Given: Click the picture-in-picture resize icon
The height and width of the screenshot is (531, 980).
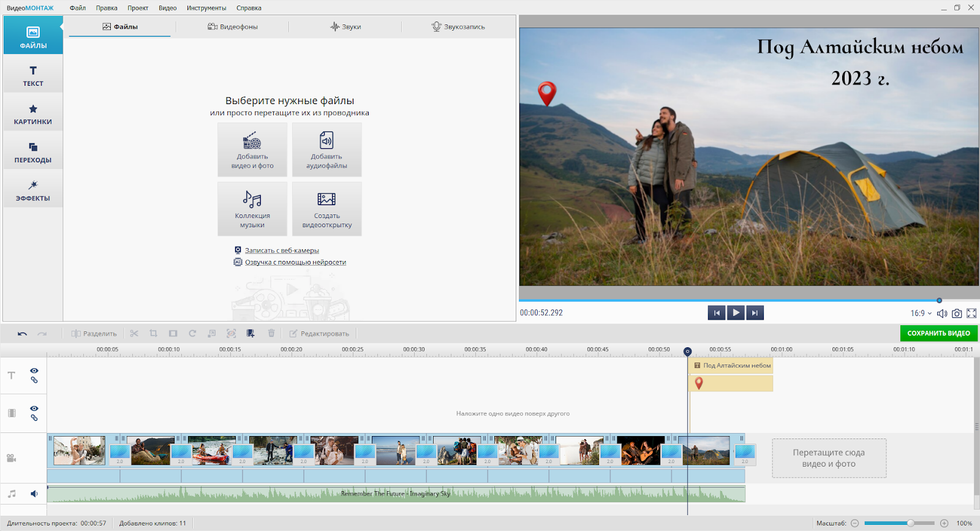Looking at the screenshot, I should 212,333.
